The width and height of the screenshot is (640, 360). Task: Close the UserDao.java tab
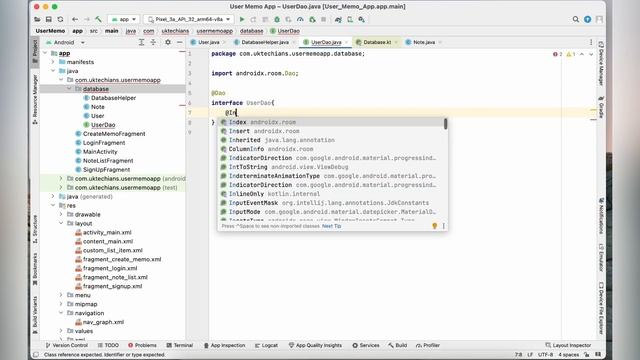point(347,42)
